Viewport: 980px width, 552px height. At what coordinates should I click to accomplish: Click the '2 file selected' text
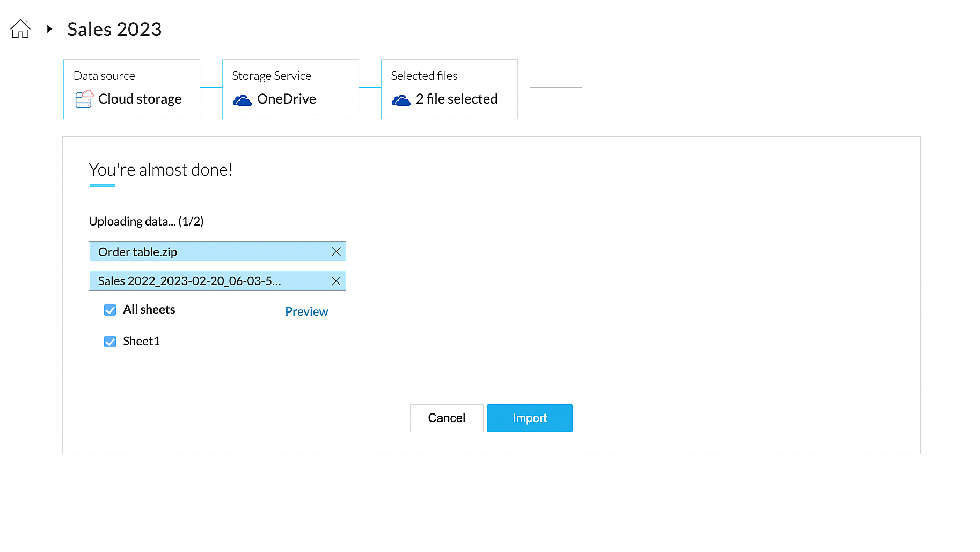457,99
